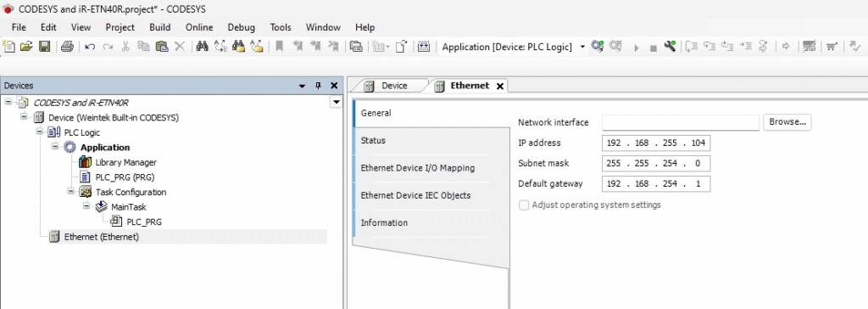
Task: Close the Devices panel
Action: [334, 86]
